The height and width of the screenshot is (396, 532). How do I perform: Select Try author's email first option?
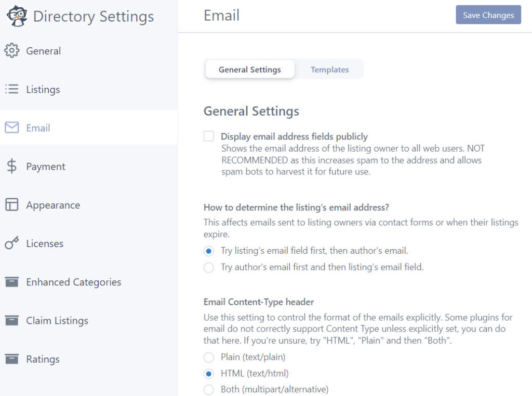209,267
